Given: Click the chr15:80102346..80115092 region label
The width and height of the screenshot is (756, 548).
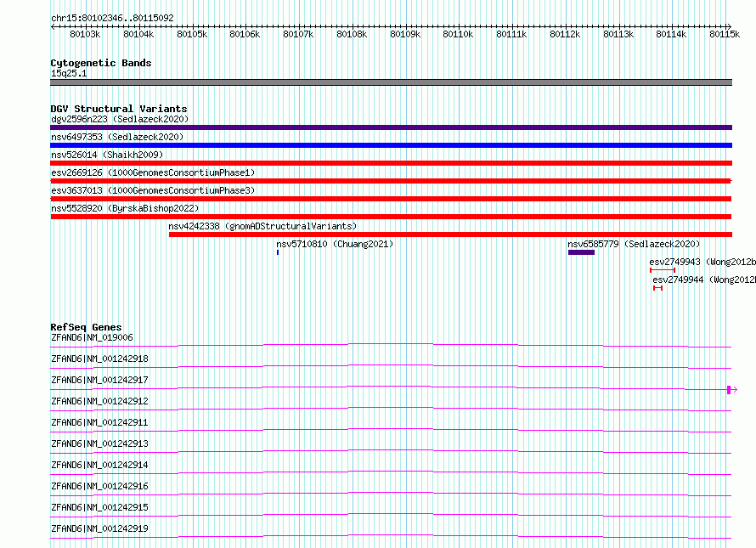Looking at the screenshot, I should click(112, 18).
